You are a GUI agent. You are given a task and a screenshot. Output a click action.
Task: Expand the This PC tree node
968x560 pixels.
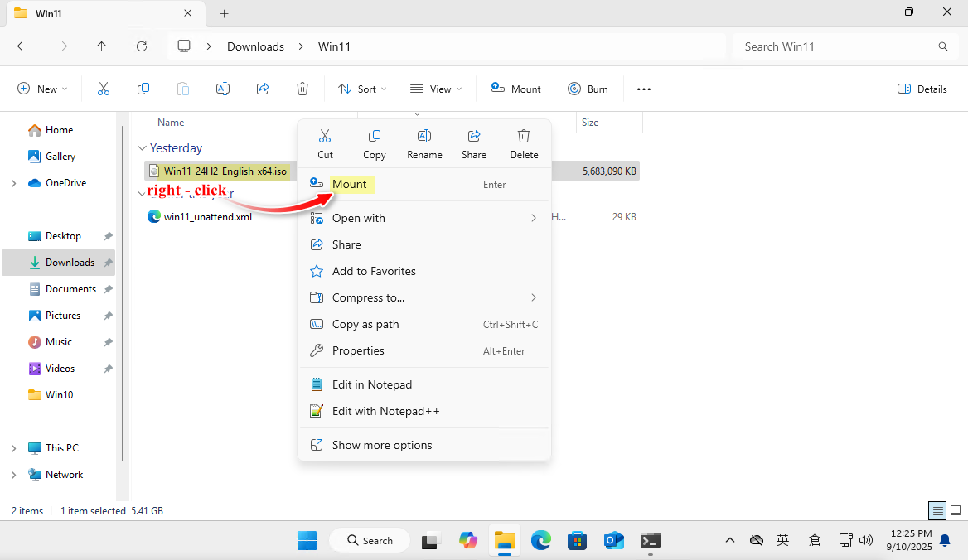14,448
